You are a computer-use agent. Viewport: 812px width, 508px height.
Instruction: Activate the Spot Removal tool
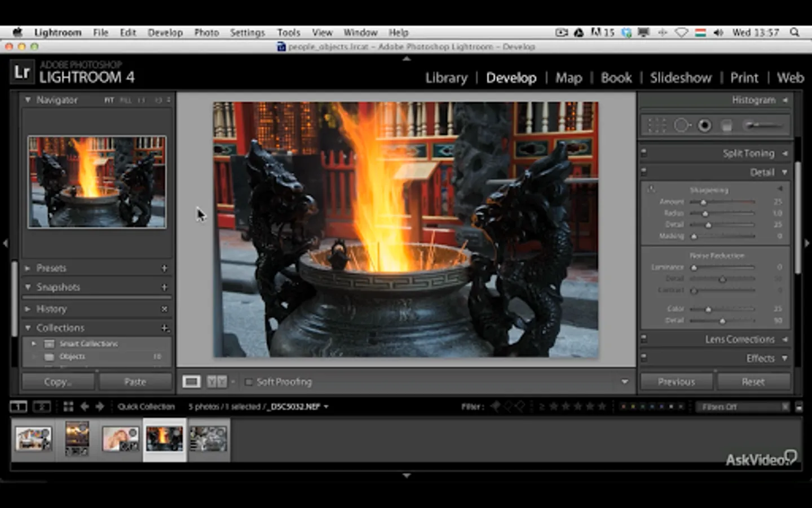[681, 125]
